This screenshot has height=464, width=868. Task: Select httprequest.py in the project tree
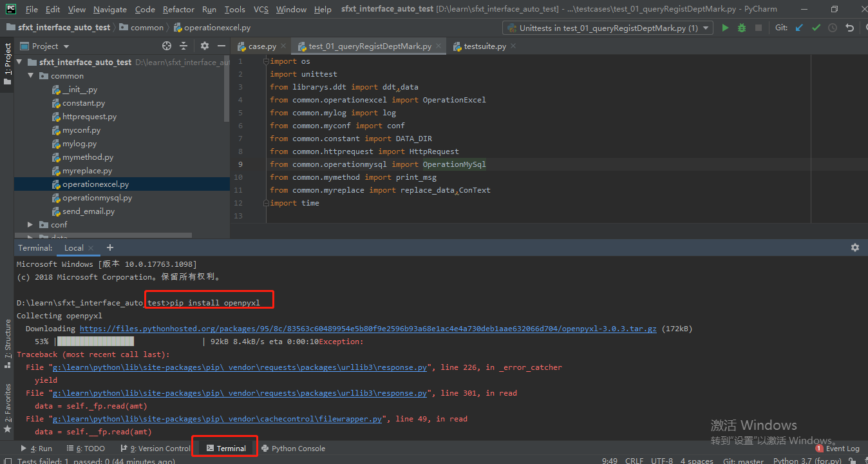90,117
